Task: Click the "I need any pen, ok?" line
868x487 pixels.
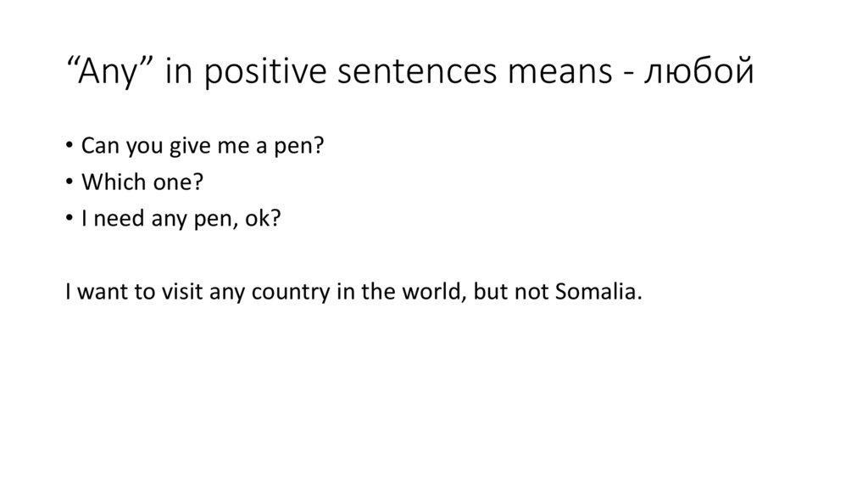Action: (x=180, y=219)
